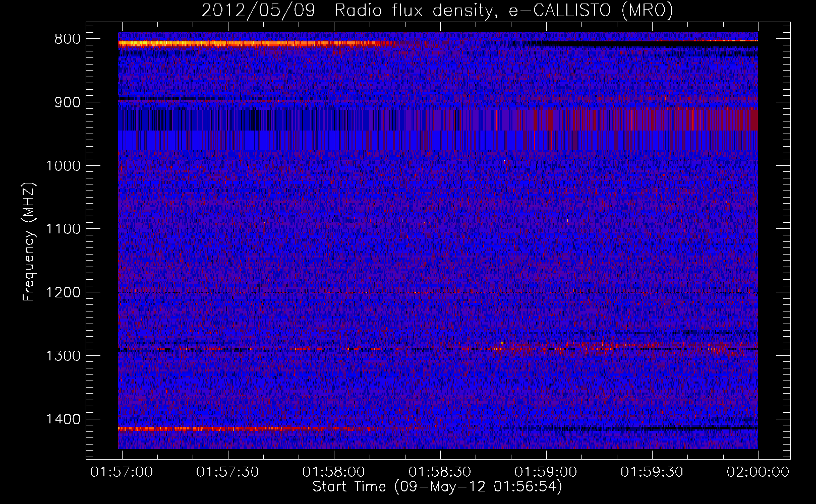Click the 02:00:00 time tick label
The width and height of the screenshot is (816, 504).
[758, 472]
